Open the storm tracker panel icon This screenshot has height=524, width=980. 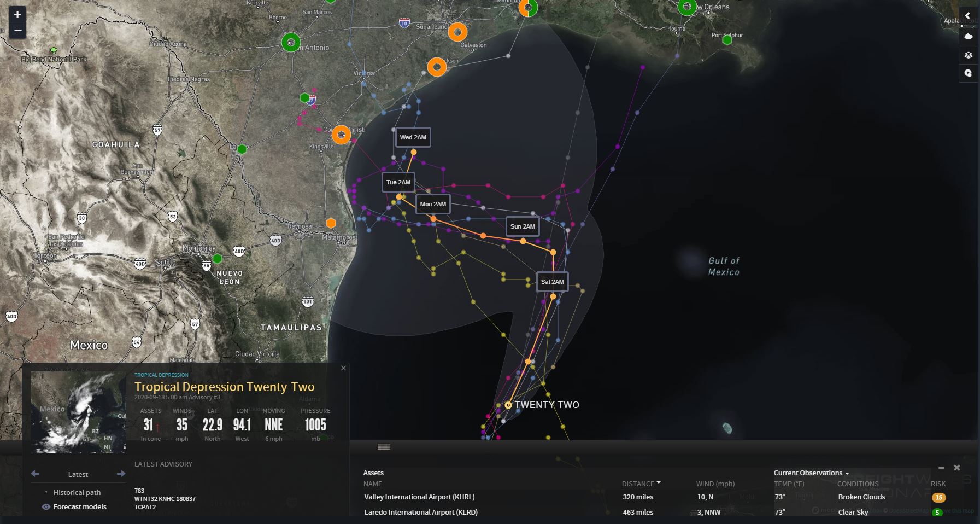[x=968, y=73]
